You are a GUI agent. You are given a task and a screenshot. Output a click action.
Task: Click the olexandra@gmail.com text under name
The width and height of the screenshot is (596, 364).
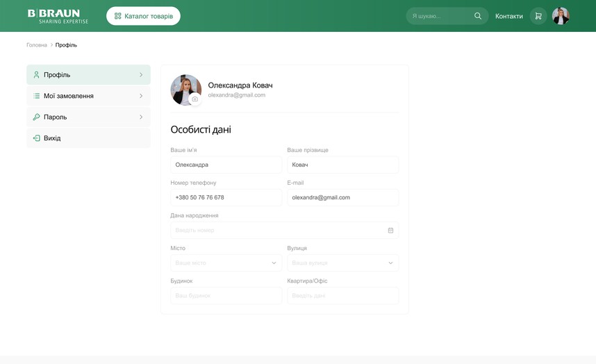pyautogui.click(x=236, y=95)
